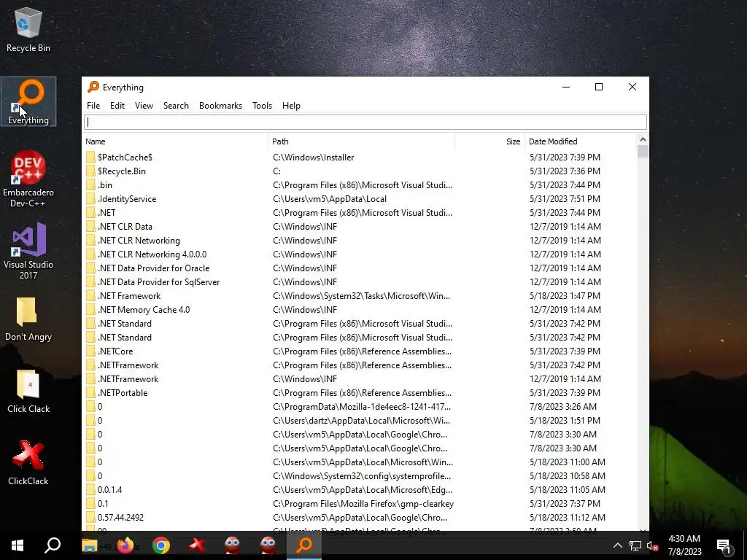This screenshot has width=747, height=560.
Task: Click path C:\Windows\Installer
Action: pos(313,157)
